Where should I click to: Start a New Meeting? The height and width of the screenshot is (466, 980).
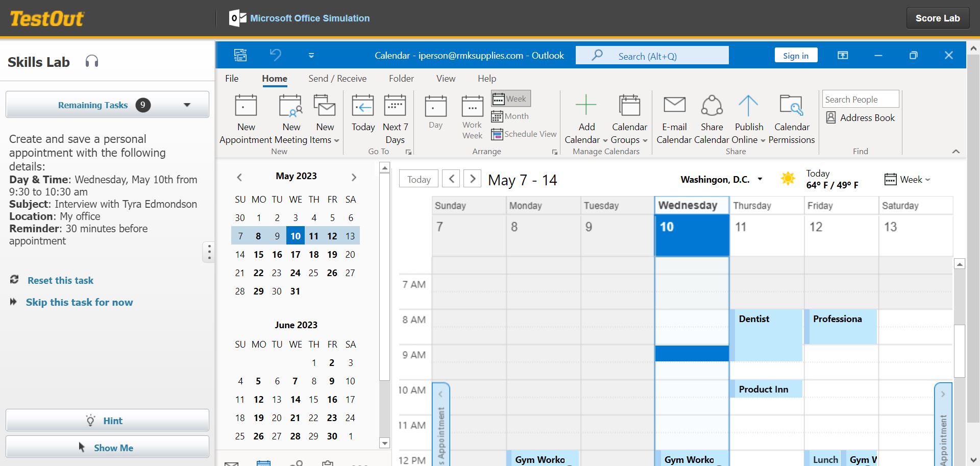click(291, 117)
